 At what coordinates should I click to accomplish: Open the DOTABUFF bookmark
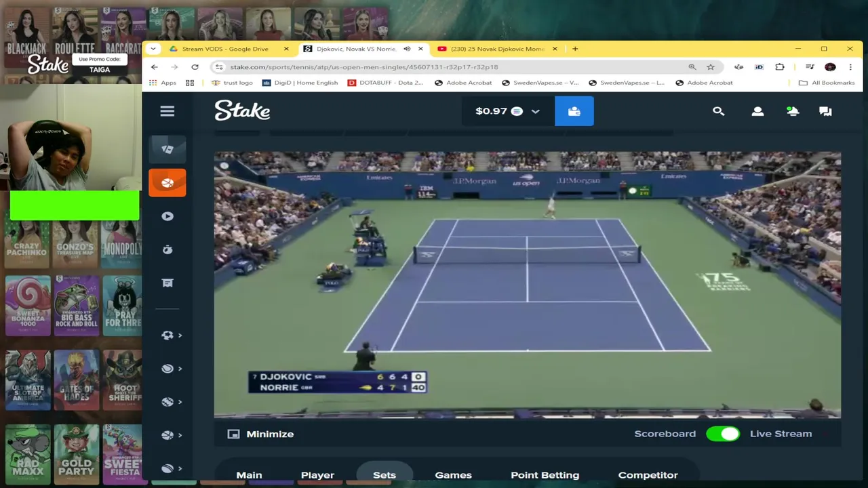pyautogui.click(x=385, y=83)
